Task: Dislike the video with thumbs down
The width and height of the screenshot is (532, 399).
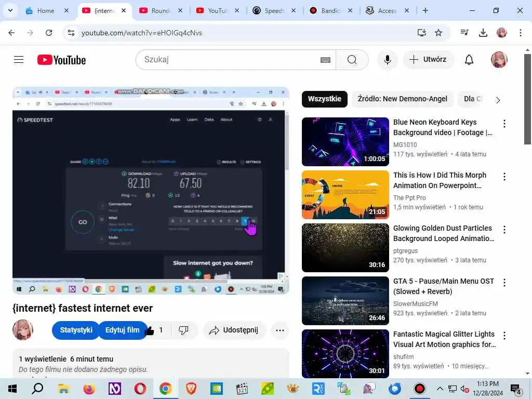Action: coord(183,330)
